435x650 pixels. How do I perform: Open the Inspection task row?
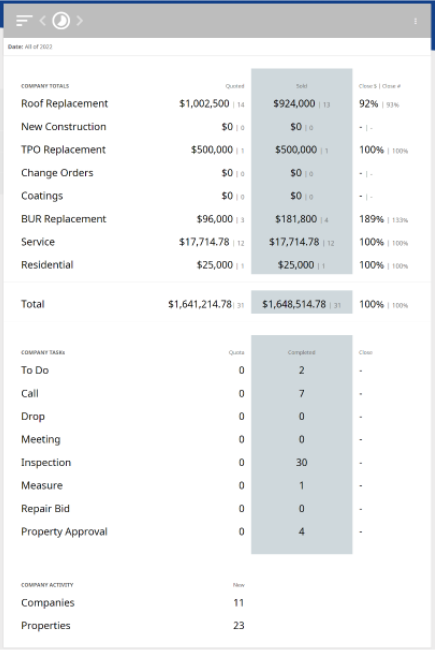click(215, 463)
